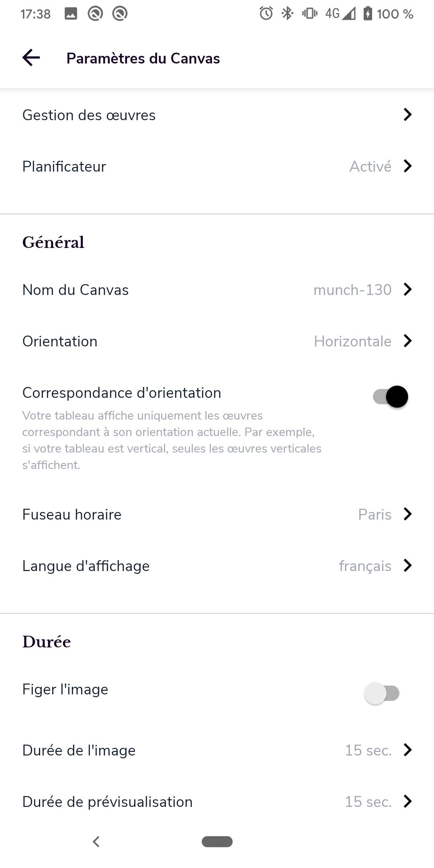
Task: Tap the vibrate mode status icon
Action: click(x=309, y=14)
